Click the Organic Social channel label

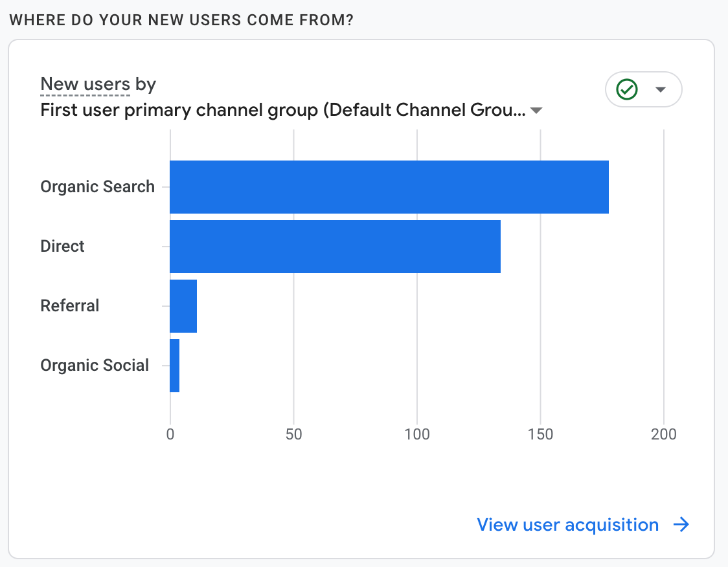[95, 366]
